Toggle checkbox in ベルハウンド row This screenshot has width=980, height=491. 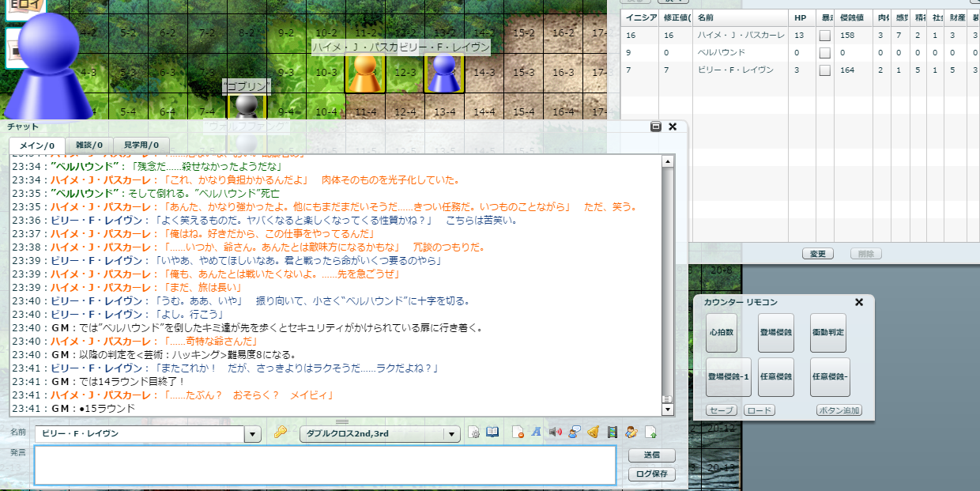(x=824, y=53)
